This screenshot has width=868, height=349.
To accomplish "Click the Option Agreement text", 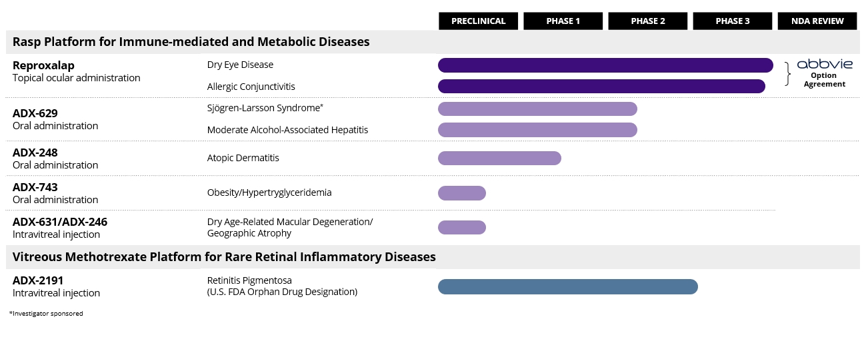I will [x=824, y=80].
